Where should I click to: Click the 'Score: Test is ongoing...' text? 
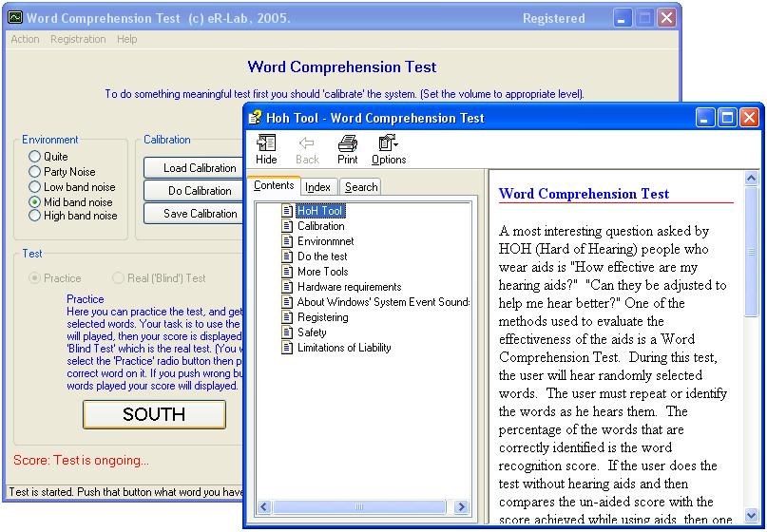tap(81, 460)
